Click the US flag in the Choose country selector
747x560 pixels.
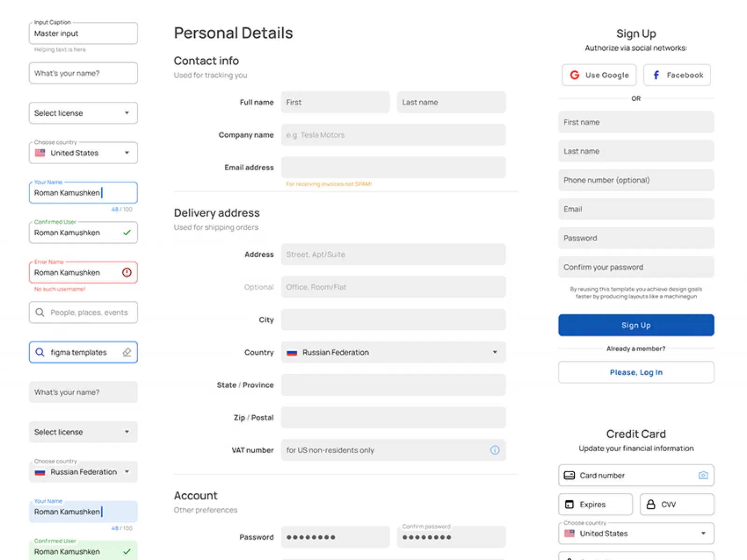40,153
